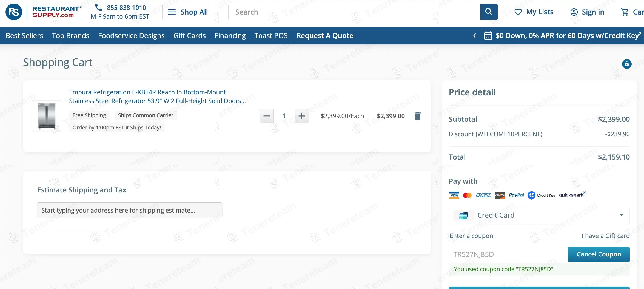This screenshot has width=644, height=289.
Task: Open the shopping cart icon
Action: point(625,12)
